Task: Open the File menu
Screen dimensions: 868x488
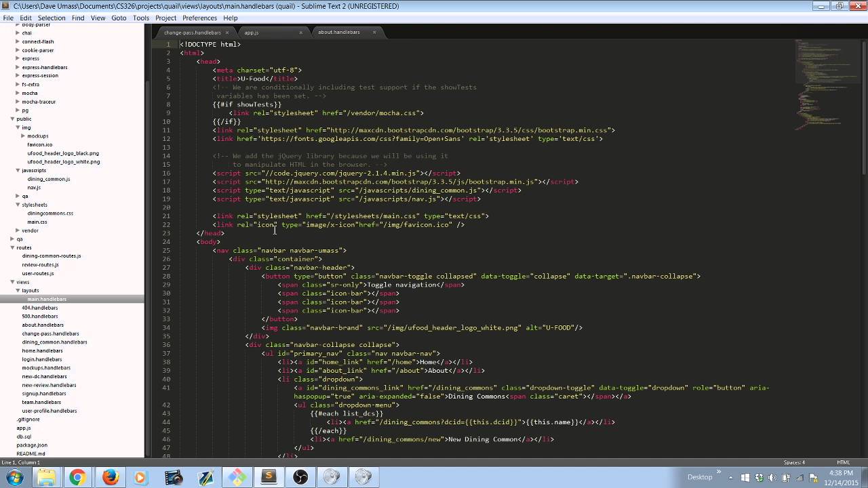Action: pyautogui.click(x=8, y=18)
